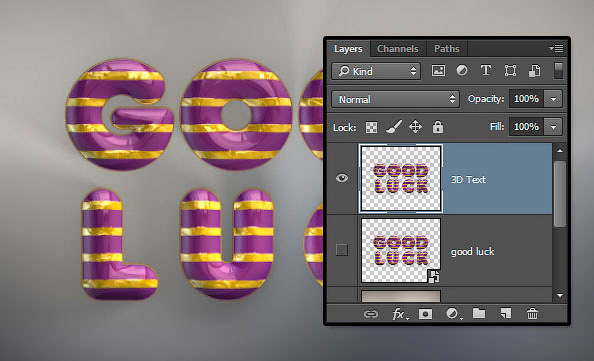Click the Opacity value field
The width and height of the screenshot is (594, 361).
point(526,99)
